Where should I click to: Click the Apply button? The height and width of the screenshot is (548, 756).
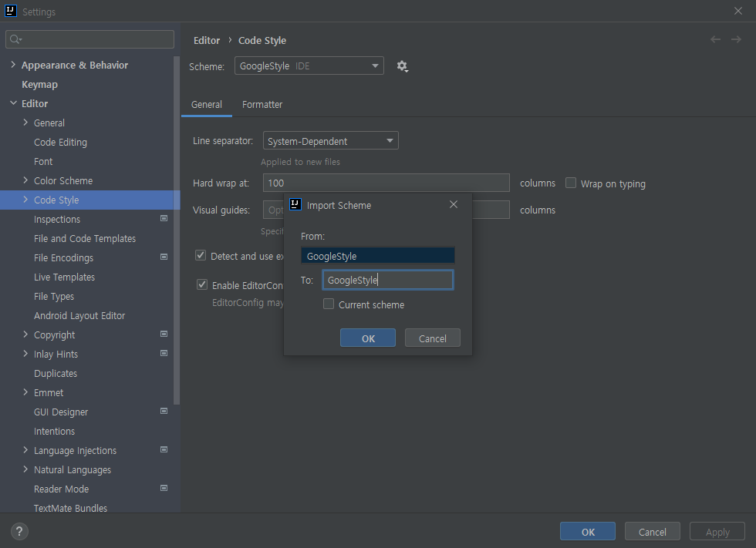717,532
